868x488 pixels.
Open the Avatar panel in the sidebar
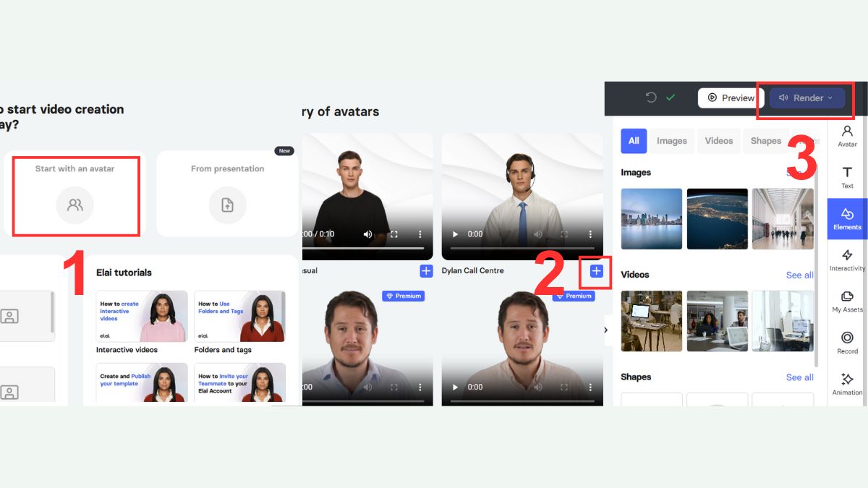pos(847,136)
